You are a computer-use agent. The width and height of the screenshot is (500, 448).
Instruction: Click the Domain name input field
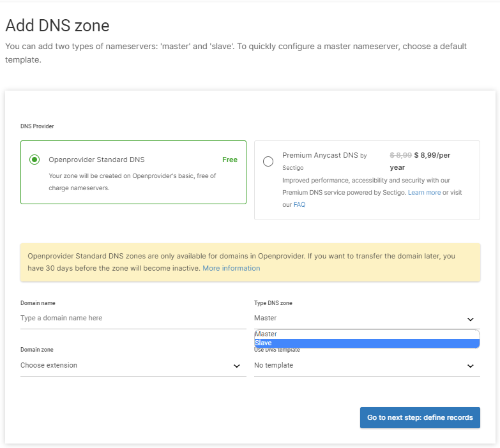pyautogui.click(x=133, y=318)
